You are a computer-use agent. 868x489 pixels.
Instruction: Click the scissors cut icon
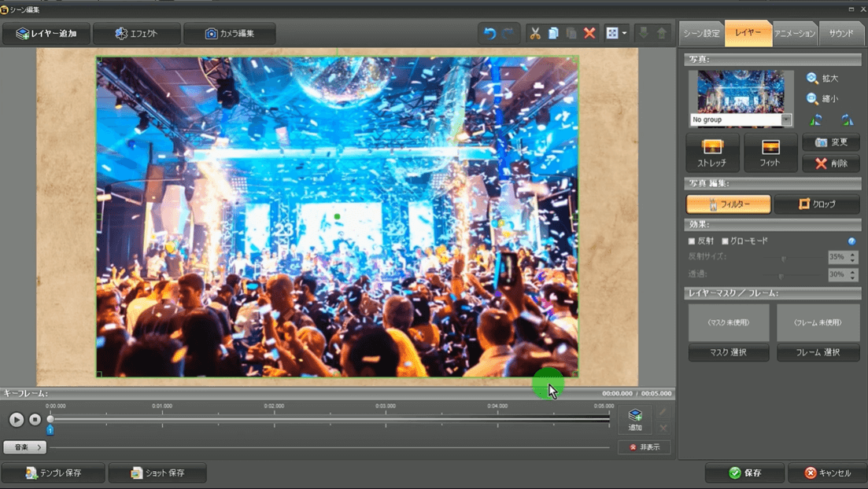coord(535,34)
